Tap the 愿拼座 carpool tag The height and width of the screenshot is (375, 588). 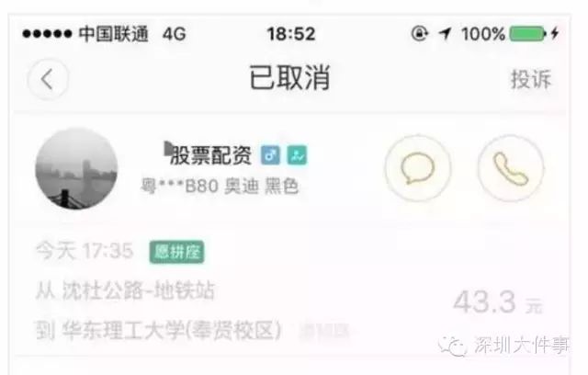tap(176, 252)
